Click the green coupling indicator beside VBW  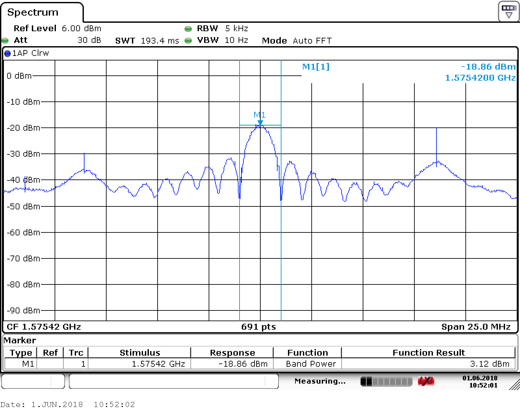tap(188, 41)
